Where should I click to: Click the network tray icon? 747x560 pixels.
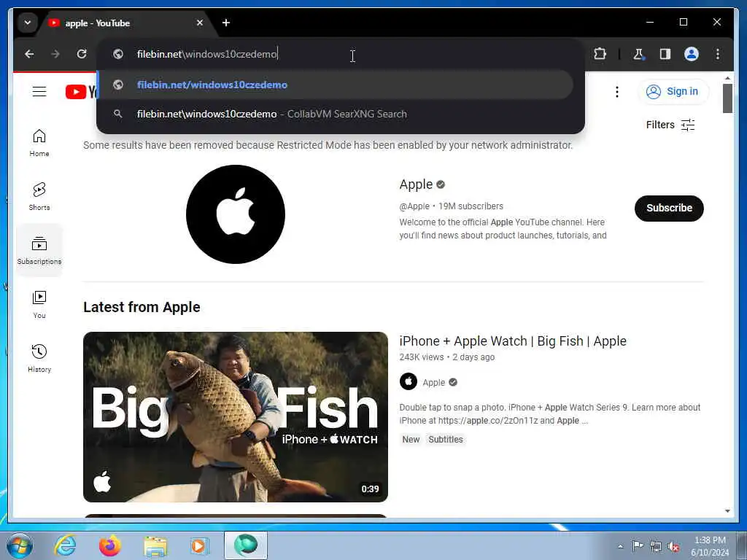click(x=656, y=546)
